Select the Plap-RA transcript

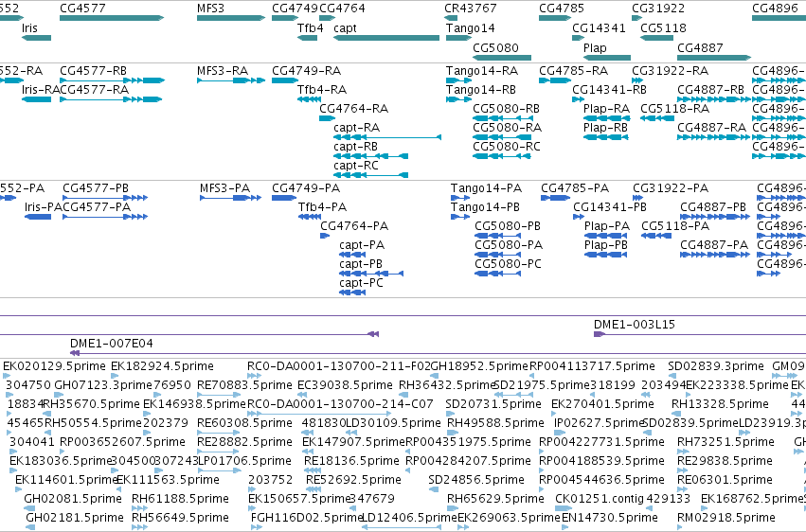pyautogui.click(x=607, y=118)
